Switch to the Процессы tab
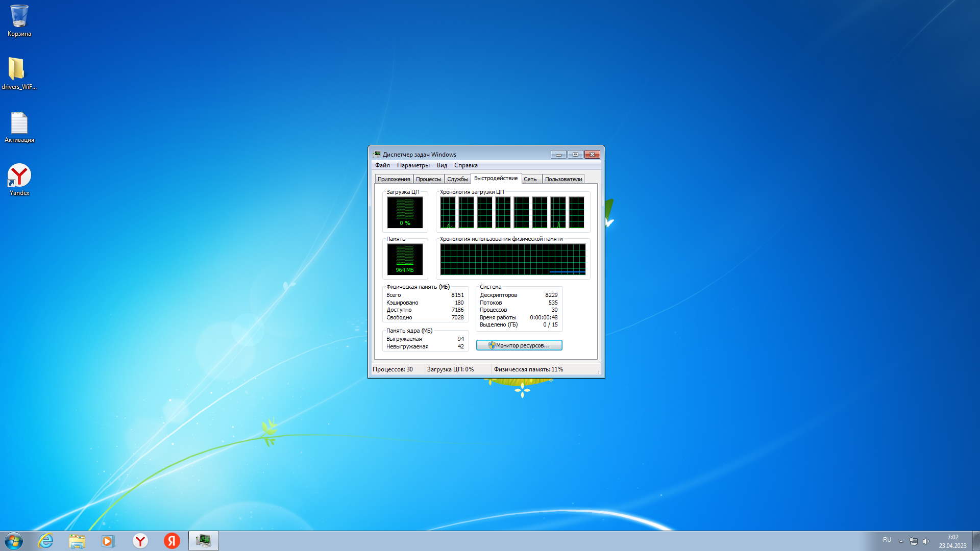Image resolution: width=980 pixels, height=551 pixels. tap(428, 179)
